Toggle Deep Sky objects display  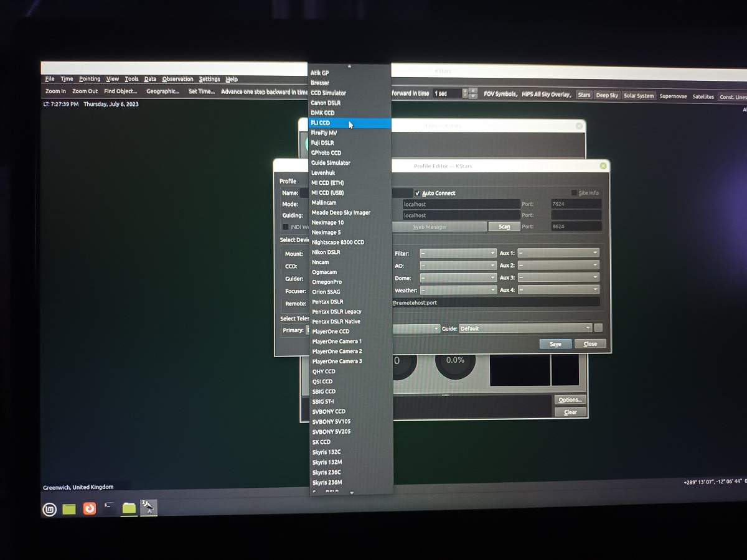pos(607,95)
